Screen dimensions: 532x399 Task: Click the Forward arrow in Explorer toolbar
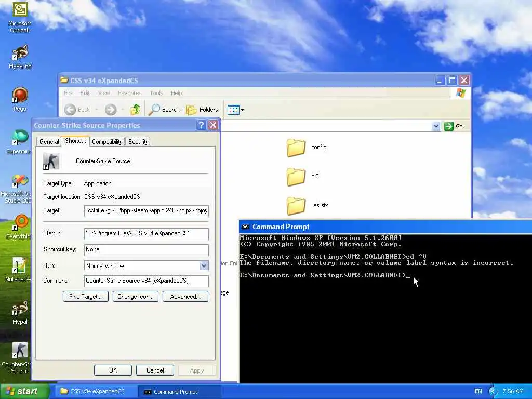coord(111,110)
